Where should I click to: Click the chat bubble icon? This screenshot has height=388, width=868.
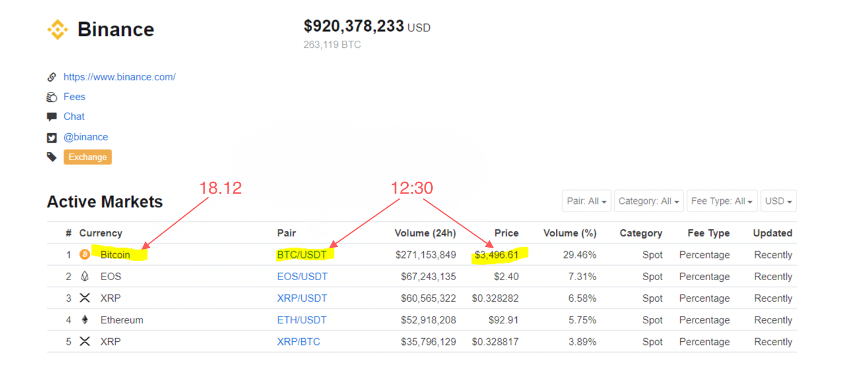[x=52, y=117]
